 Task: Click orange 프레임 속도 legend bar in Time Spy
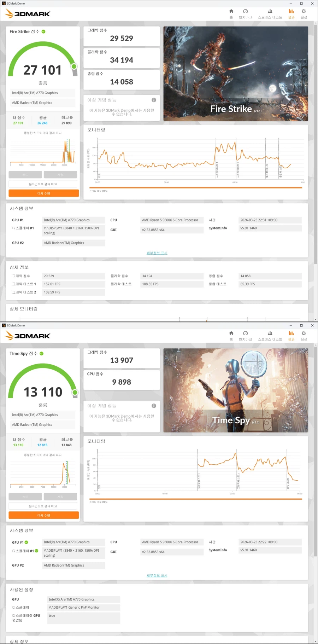coord(196,499)
